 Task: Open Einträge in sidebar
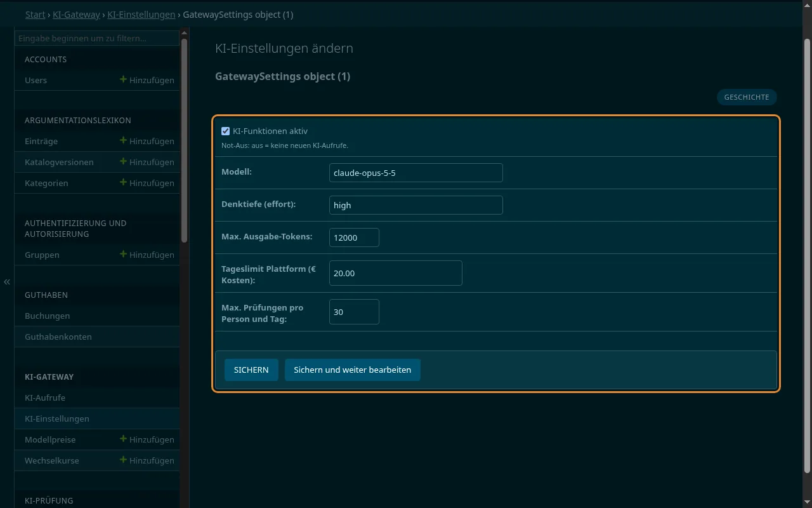click(x=41, y=141)
